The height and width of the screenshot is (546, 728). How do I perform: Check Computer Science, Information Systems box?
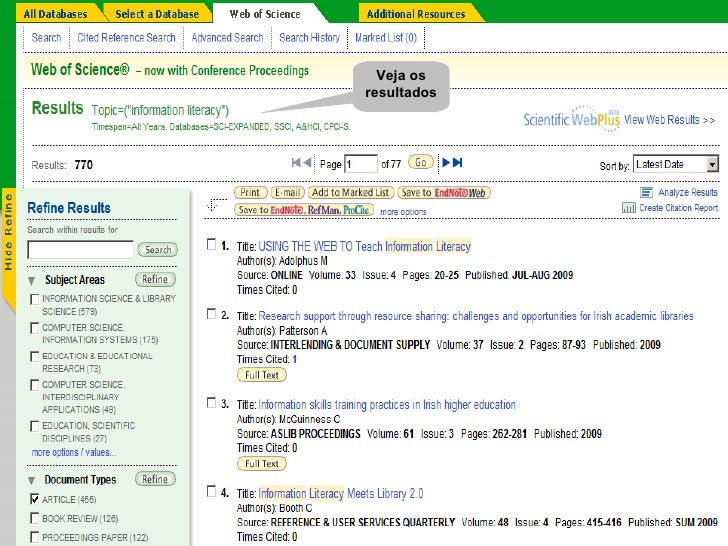(x=34, y=328)
